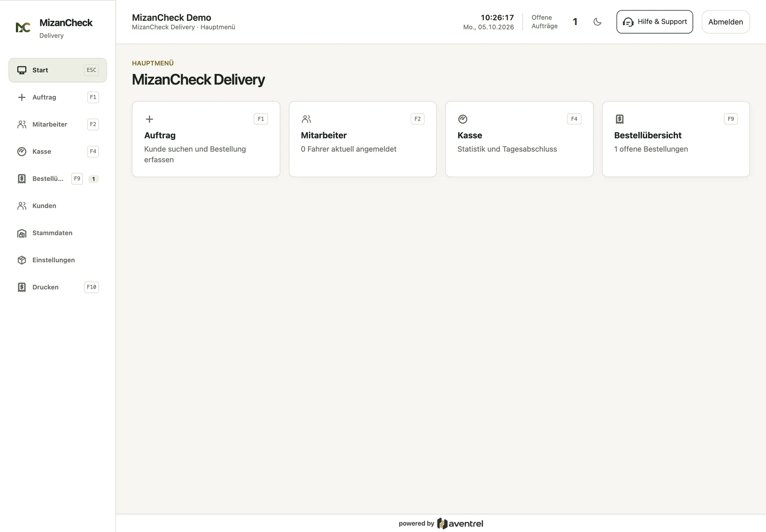Click the open orders count in header
This screenshot has height=532, width=766.
(575, 22)
